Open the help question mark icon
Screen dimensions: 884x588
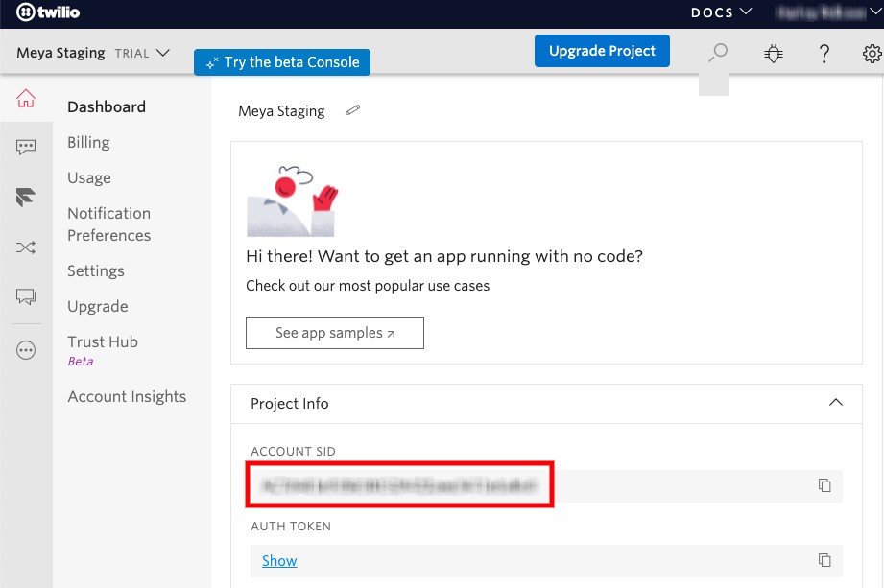(824, 54)
